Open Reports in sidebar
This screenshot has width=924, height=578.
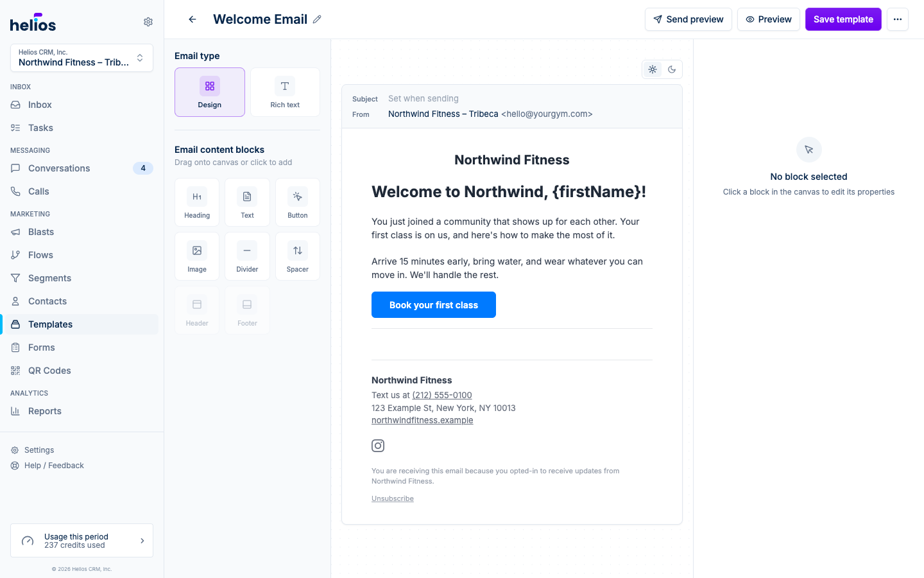[80, 411]
